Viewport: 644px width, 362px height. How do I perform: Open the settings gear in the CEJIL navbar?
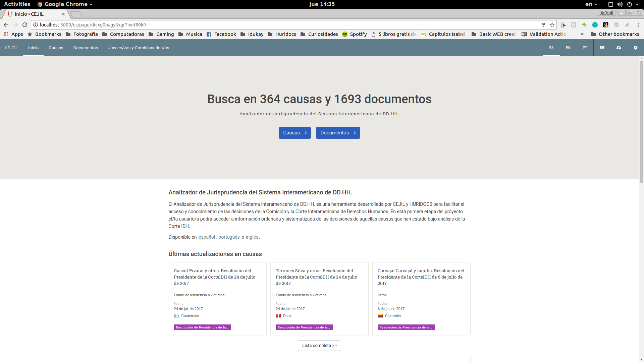point(636,48)
